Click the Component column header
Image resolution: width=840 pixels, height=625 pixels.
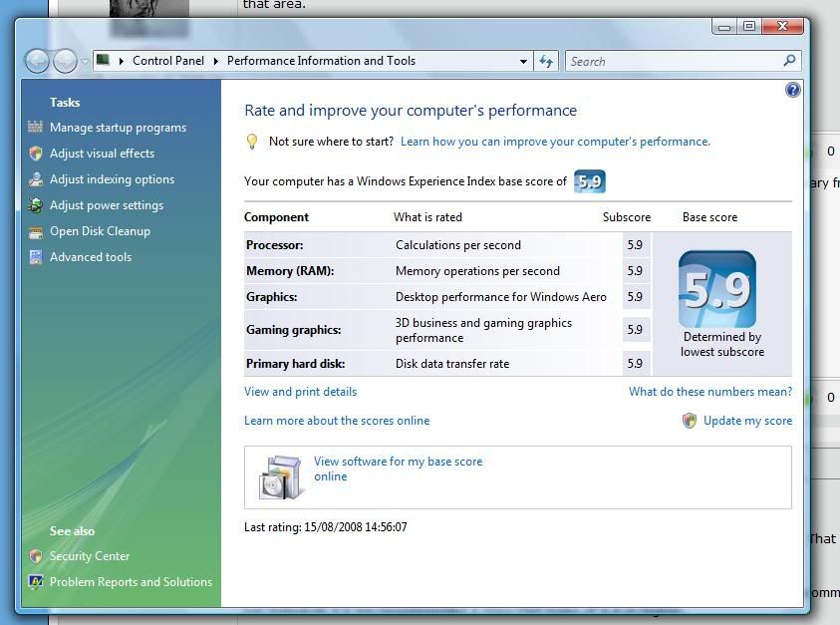276,217
